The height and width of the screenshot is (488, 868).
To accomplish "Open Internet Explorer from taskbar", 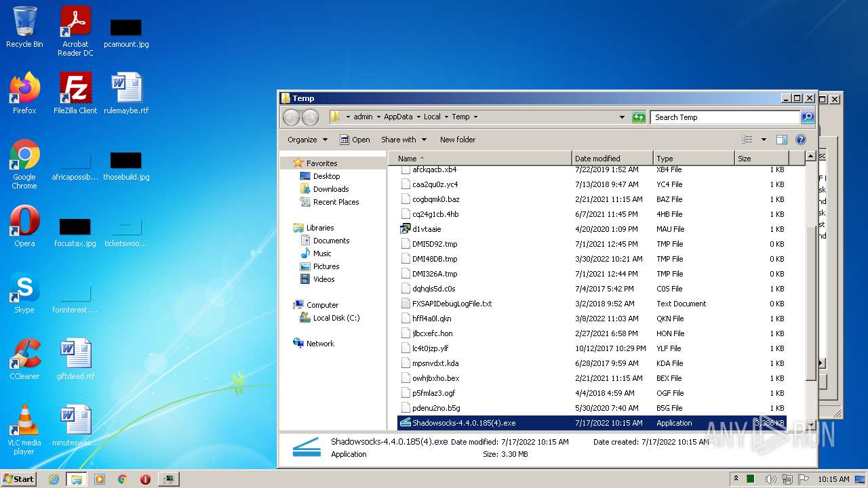I will tap(54, 479).
